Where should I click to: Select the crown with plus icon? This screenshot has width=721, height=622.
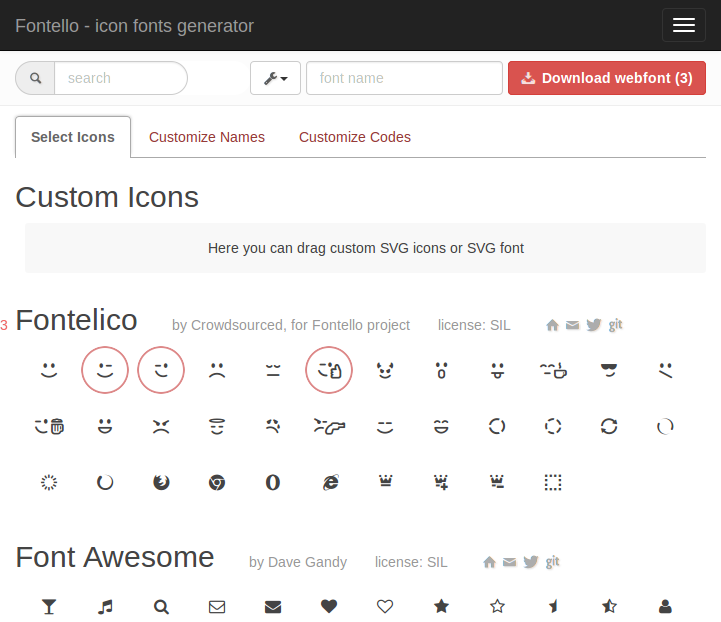pos(441,482)
